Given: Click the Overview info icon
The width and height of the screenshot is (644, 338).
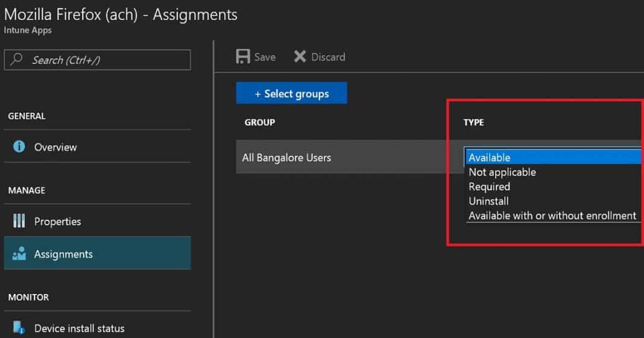Looking at the screenshot, I should tap(19, 146).
